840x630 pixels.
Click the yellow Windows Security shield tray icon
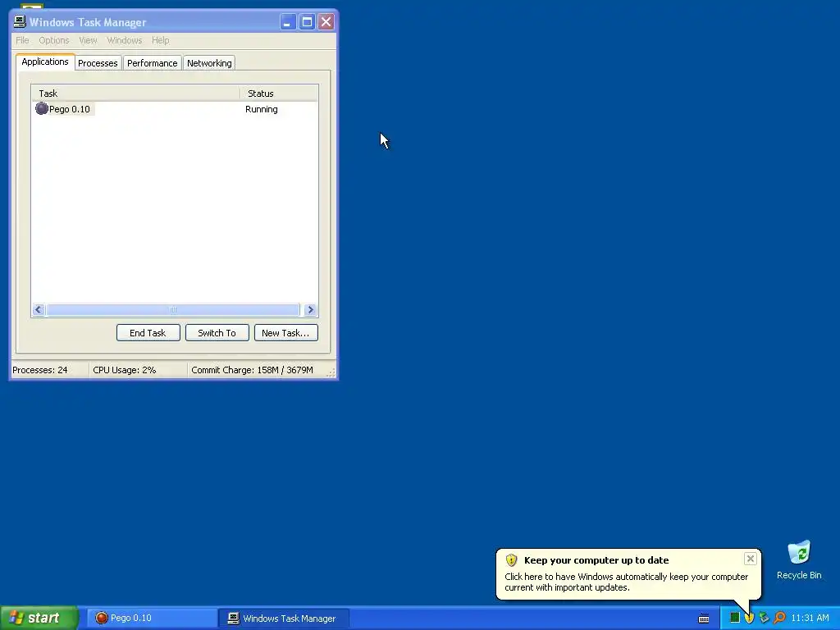[x=749, y=618]
